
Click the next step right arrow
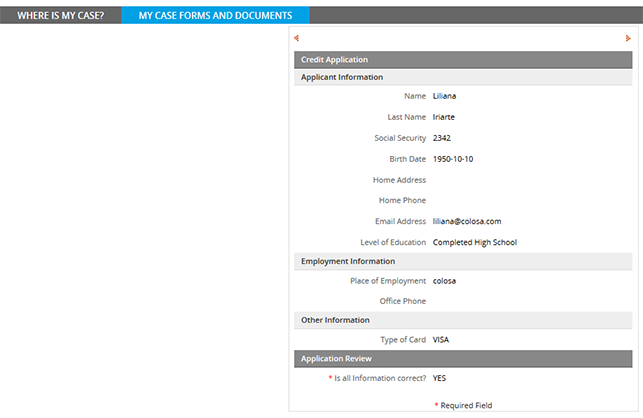pyautogui.click(x=628, y=38)
